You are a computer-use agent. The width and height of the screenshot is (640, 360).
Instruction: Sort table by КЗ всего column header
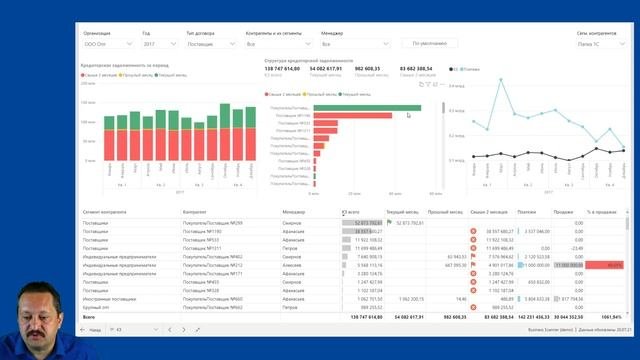point(351,212)
